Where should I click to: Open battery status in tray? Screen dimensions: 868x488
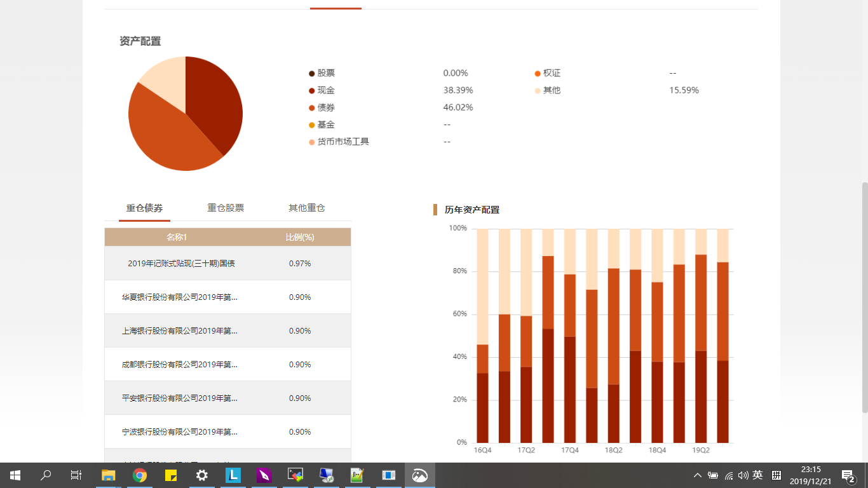pos(713,475)
